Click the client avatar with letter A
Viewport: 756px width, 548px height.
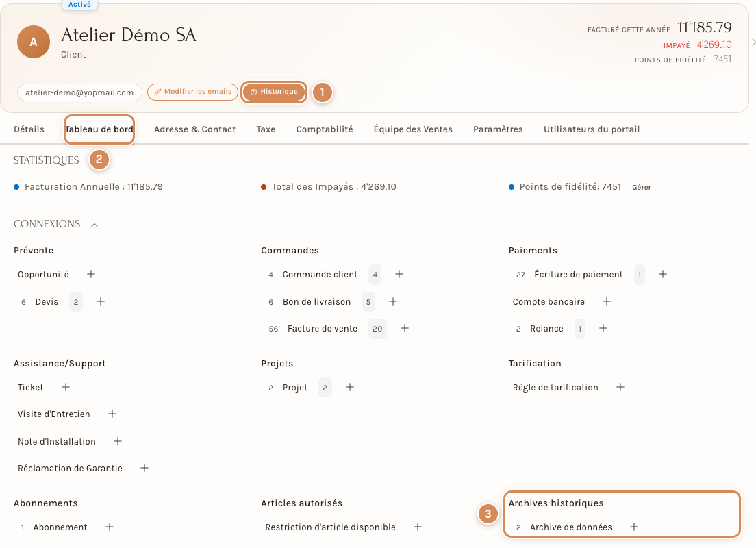pos(34,42)
